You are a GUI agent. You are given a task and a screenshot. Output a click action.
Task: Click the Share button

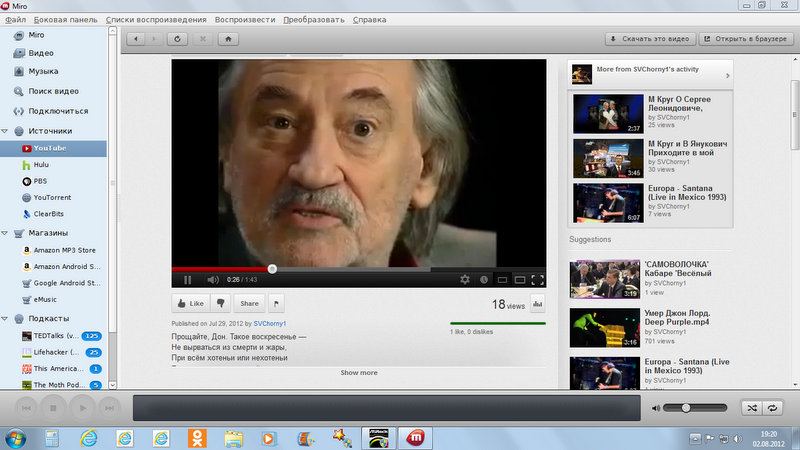coord(249,303)
